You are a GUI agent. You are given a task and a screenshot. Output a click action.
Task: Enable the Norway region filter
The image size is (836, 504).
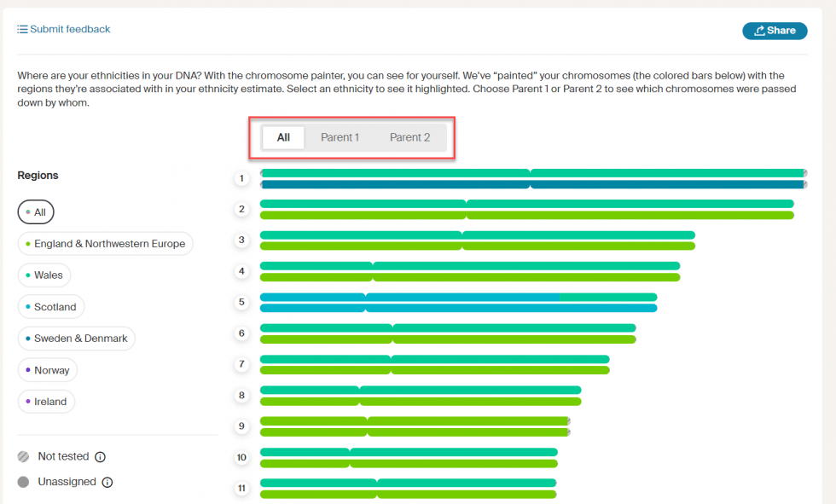click(x=47, y=369)
